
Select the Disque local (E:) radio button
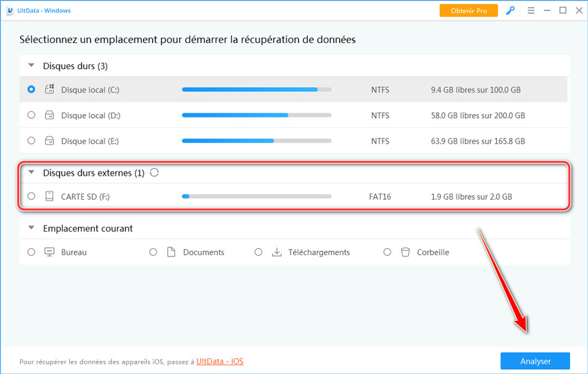[x=31, y=141]
